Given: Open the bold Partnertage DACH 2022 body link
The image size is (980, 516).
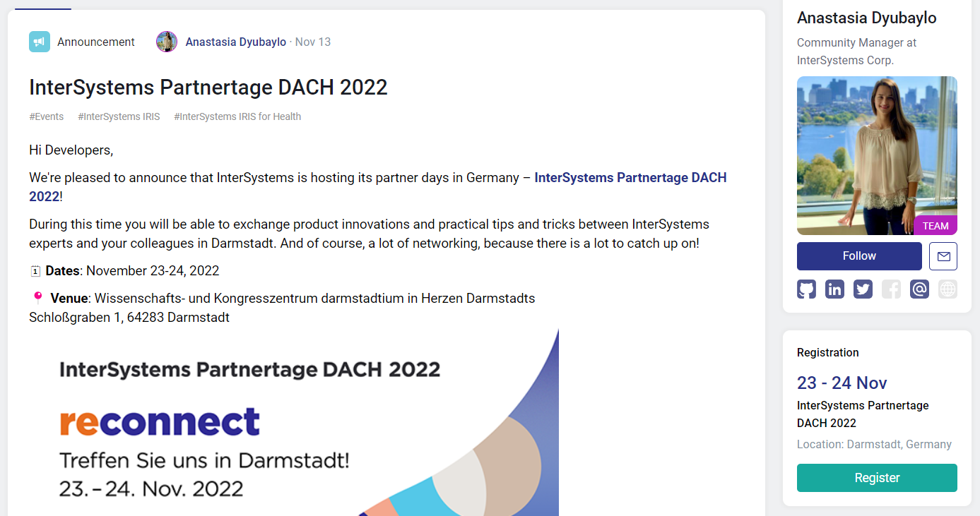Looking at the screenshot, I should 630,178.
